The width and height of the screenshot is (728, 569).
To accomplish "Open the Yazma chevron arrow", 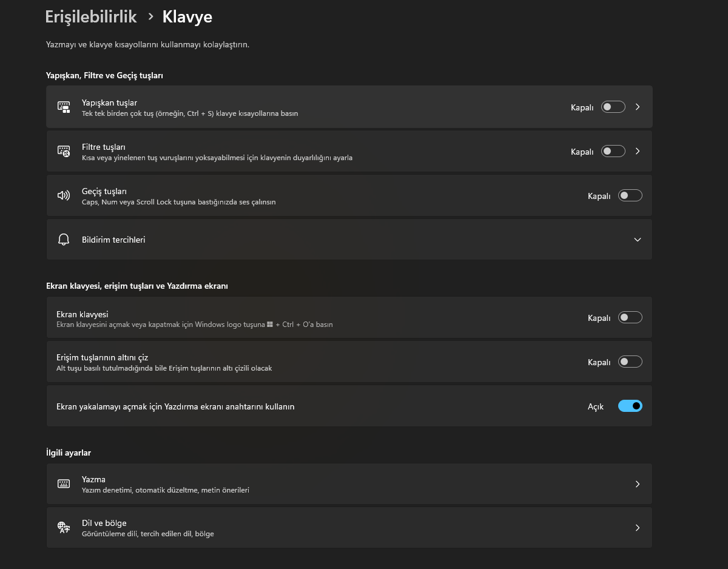I will point(638,484).
